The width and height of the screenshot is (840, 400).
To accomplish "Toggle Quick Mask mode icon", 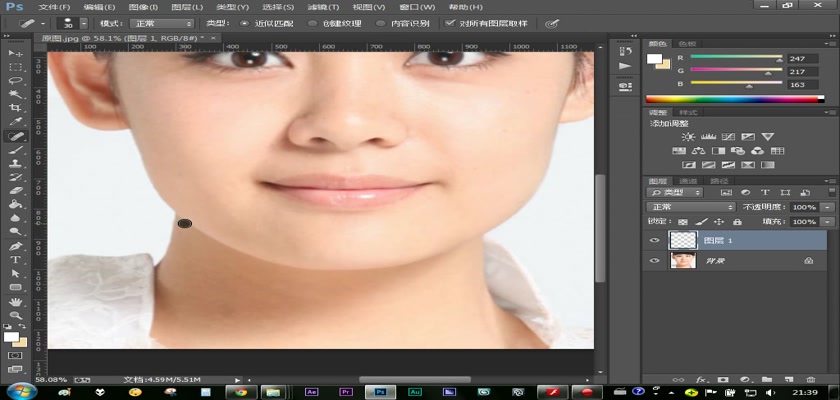I will coord(16,355).
